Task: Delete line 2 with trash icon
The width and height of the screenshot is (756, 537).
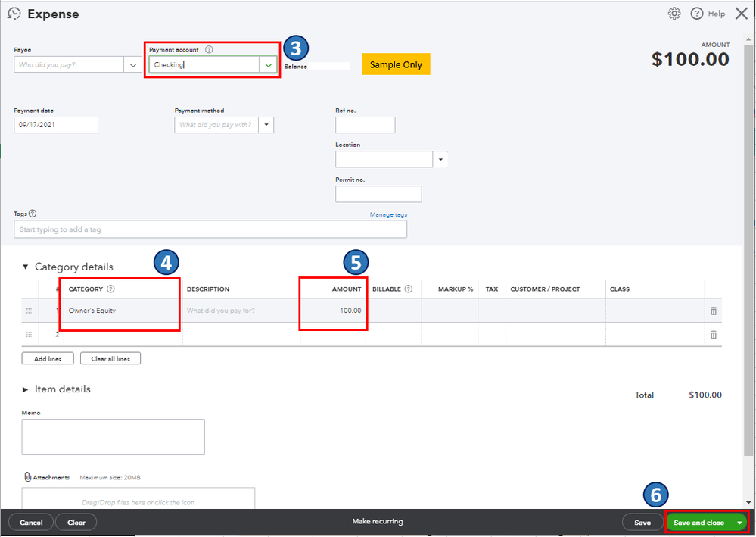Action: [713, 334]
